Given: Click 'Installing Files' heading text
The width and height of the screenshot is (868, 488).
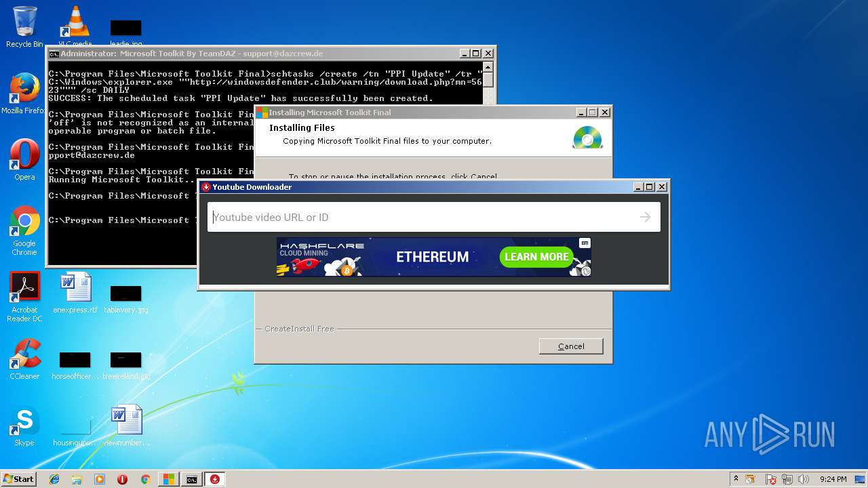Looking at the screenshot, I should 302,127.
